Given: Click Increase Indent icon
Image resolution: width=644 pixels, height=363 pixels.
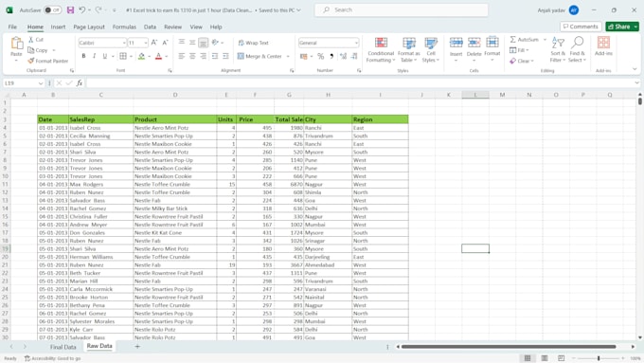Looking at the screenshot, I should [x=225, y=56].
